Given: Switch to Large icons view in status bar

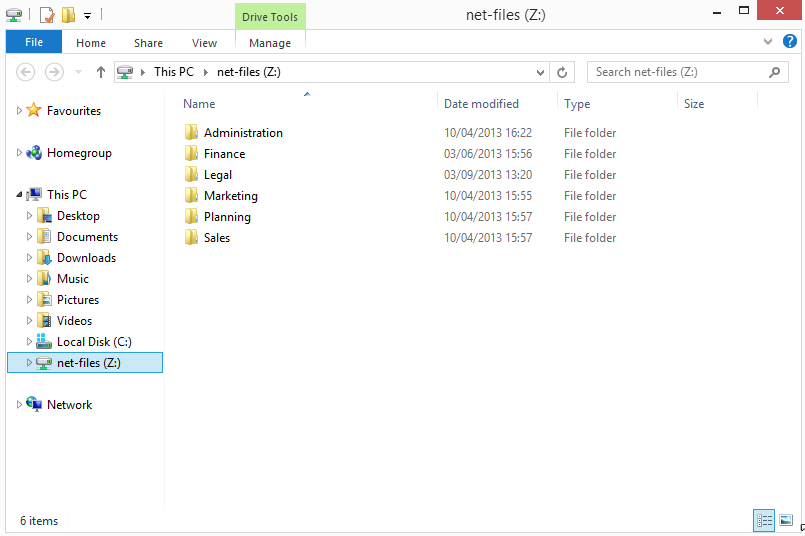Looking at the screenshot, I should point(786,521).
